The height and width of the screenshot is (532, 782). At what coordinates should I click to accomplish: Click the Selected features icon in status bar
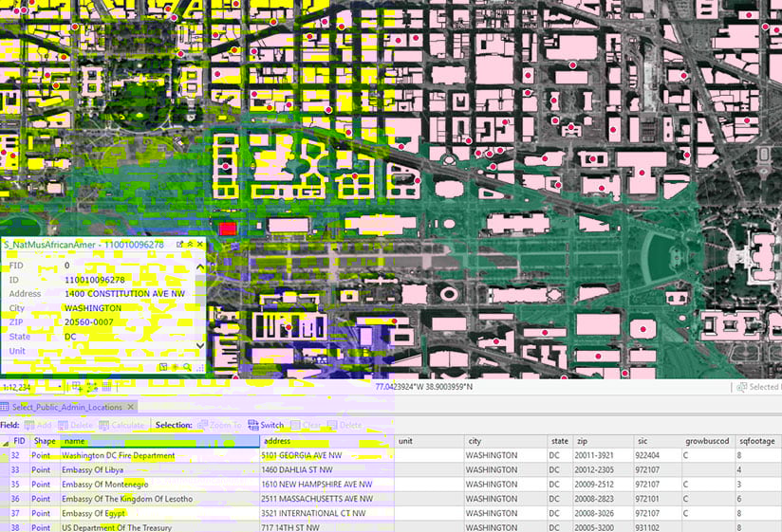741,387
